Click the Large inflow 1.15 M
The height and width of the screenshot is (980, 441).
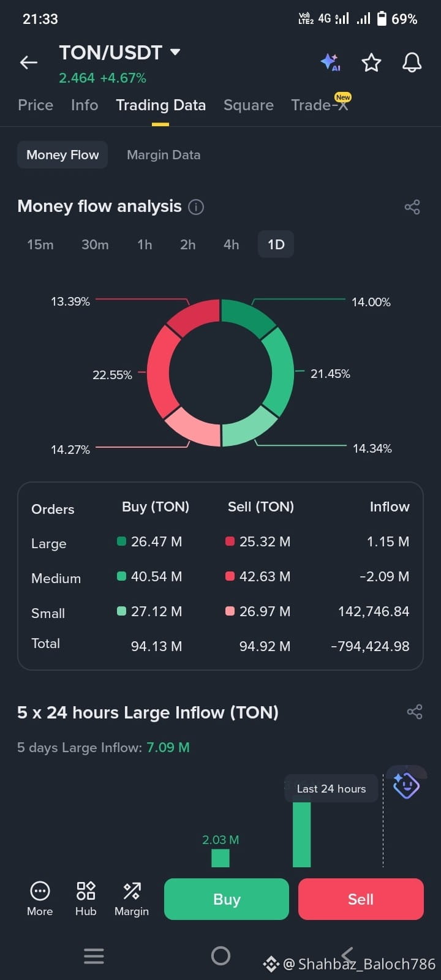tap(388, 541)
